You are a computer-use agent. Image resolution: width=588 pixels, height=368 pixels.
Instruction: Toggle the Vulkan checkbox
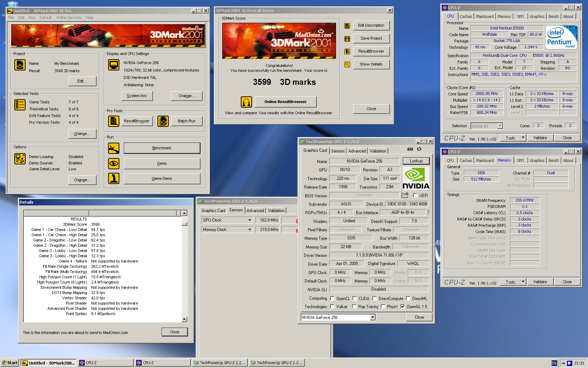coord(332,307)
